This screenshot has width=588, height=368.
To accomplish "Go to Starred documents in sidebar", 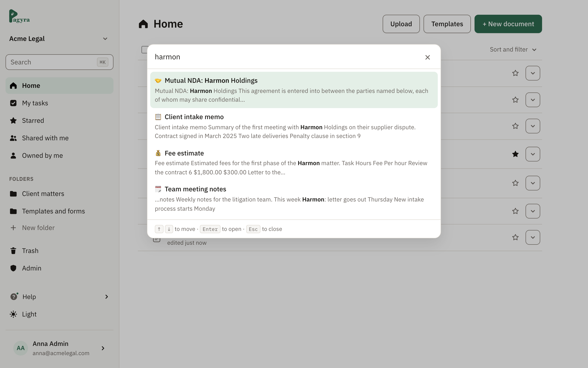I will coord(59,121).
